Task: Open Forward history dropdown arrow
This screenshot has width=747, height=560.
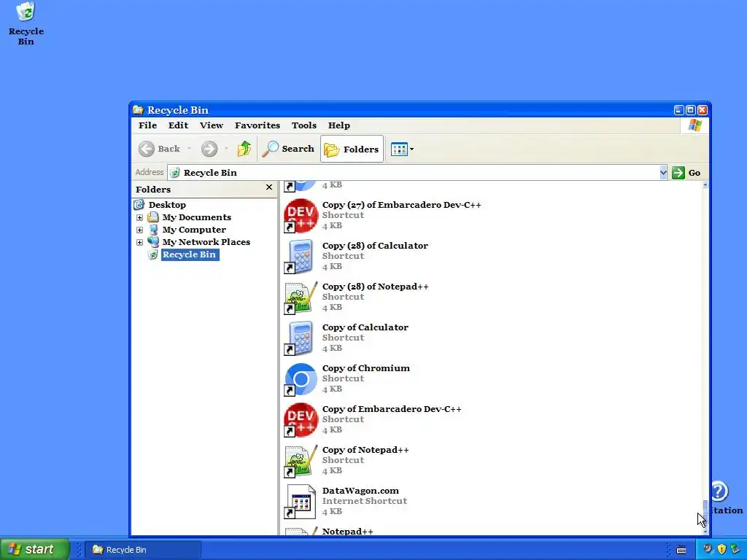Action: coord(226,149)
